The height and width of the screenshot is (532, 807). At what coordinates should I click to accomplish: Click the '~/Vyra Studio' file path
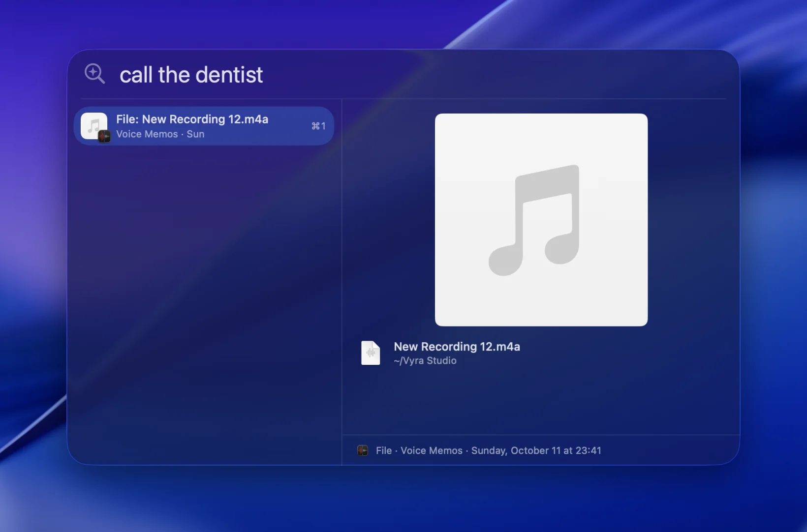[x=425, y=360]
